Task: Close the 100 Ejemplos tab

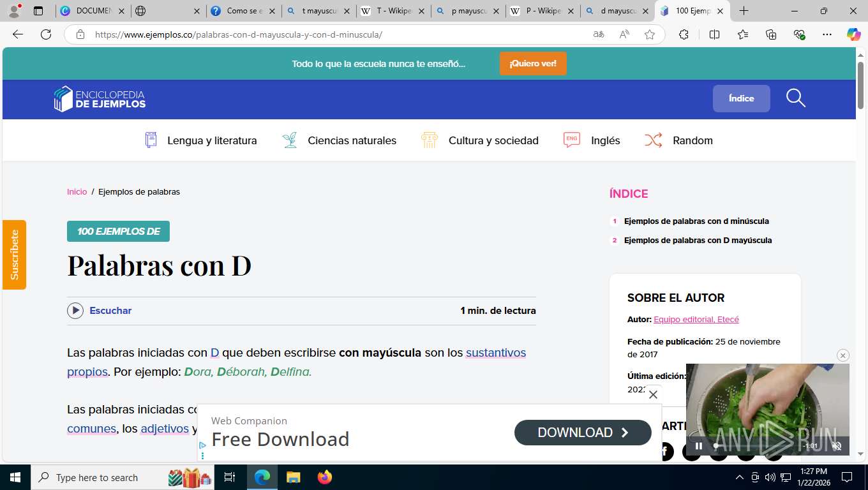Action: (720, 11)
